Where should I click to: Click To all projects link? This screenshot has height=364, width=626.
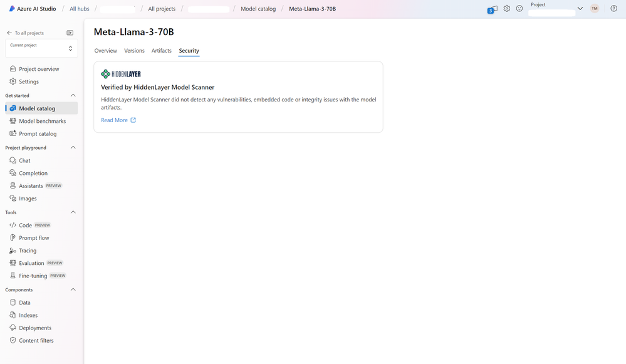[x=29, y=33]
